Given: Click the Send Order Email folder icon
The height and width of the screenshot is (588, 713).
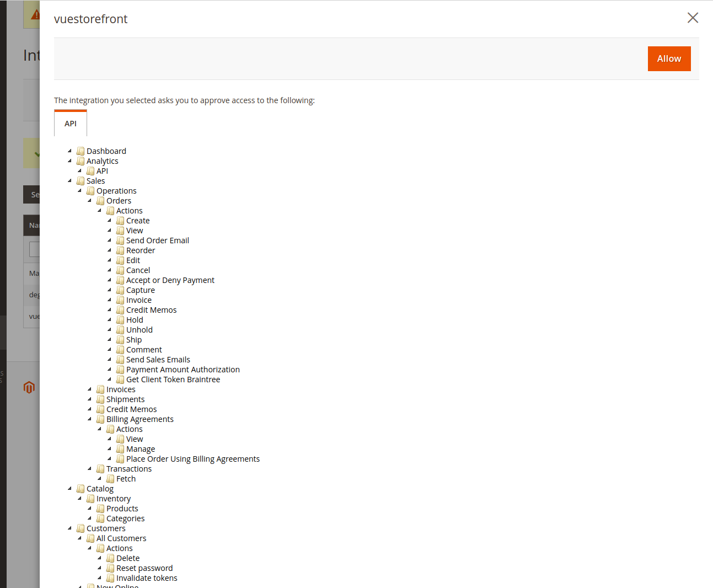Looking at the screenshot, I should (120, 240).
